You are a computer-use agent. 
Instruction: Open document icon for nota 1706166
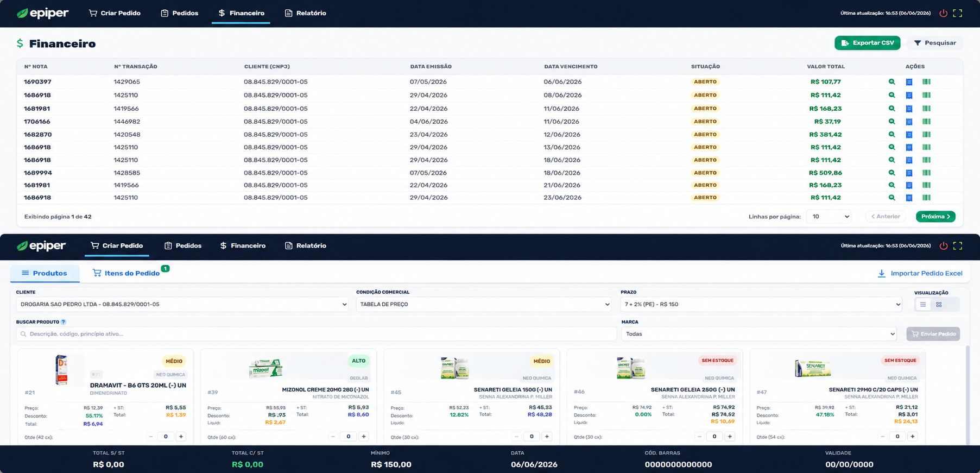point(909,122)
